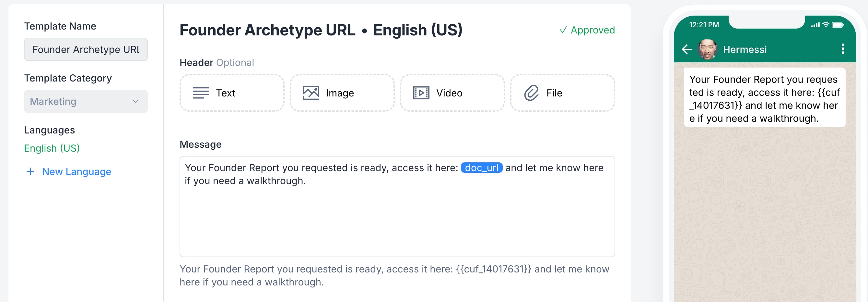Choose the Video header option

452,93
